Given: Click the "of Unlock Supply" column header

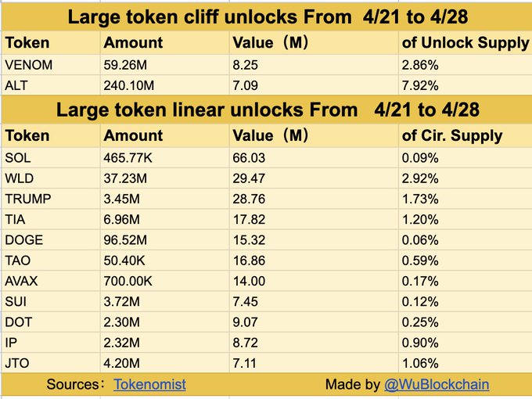Looking at the screenshot, I should pos(464,43).
